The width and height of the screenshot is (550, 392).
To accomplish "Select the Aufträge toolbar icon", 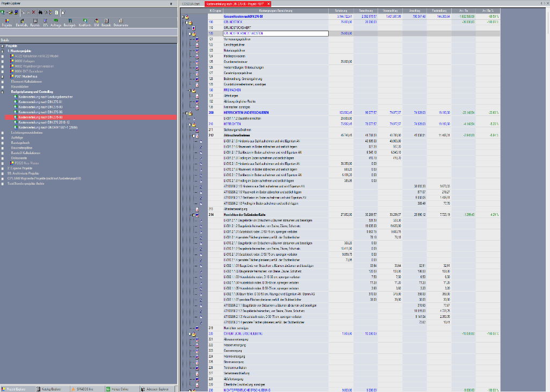I will 56,23.
